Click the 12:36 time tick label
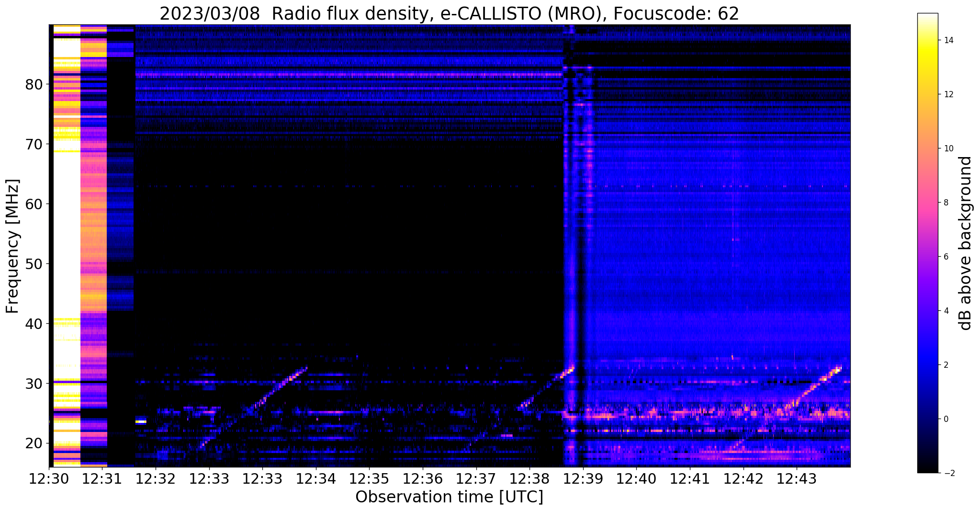980x511 pixels. coord(423,478)
